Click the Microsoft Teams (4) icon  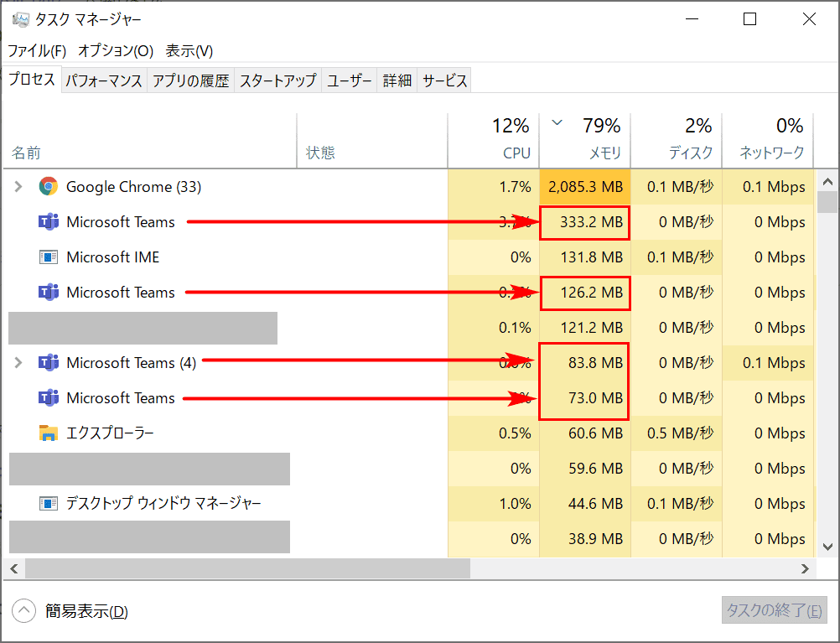(49, 363)
